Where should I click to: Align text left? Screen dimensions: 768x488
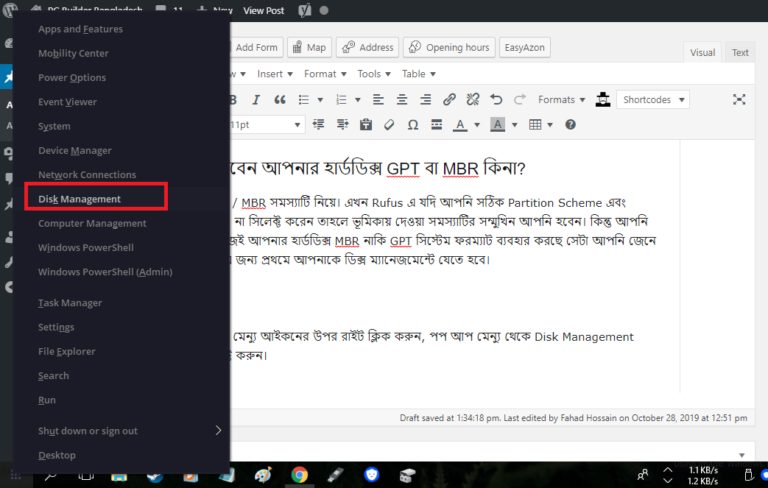[378, 100]
